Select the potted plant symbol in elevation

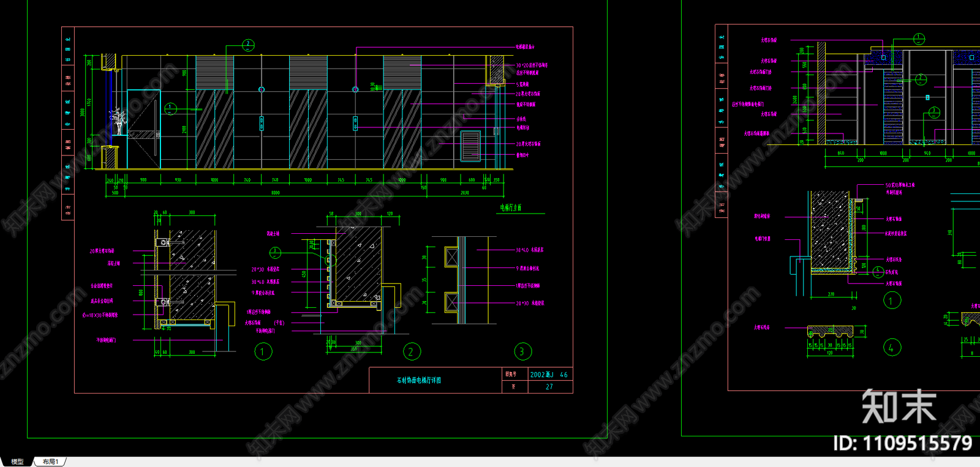(x=118, y=122)
